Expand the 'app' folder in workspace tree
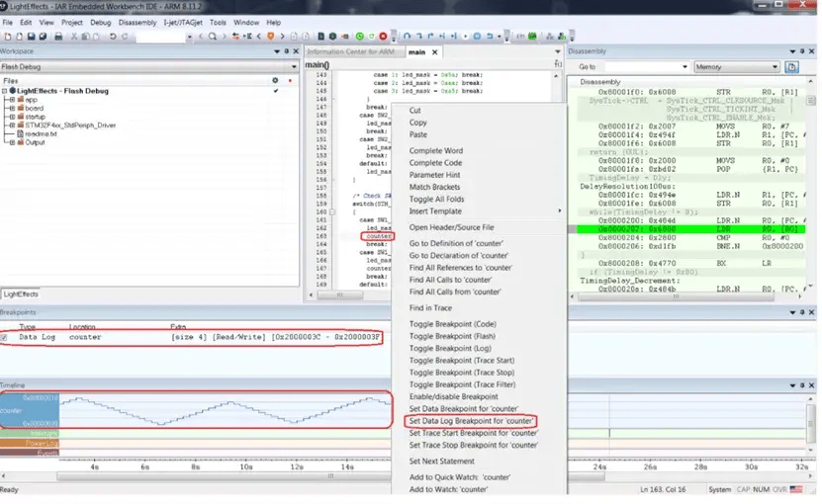Viewport: 822px width, 504px height. pyautogui.click(x=10, y=100)
